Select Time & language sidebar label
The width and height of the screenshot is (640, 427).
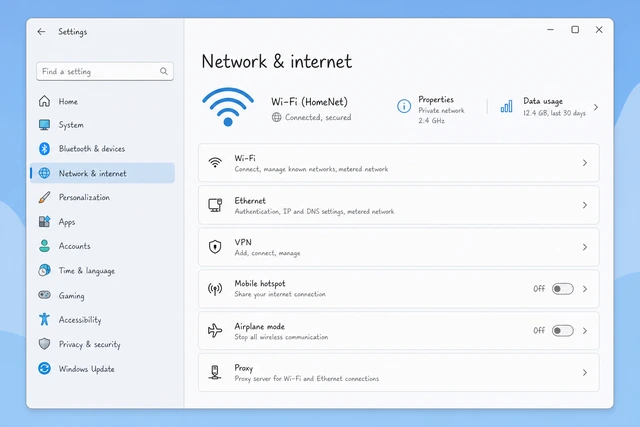coord(87,271)
